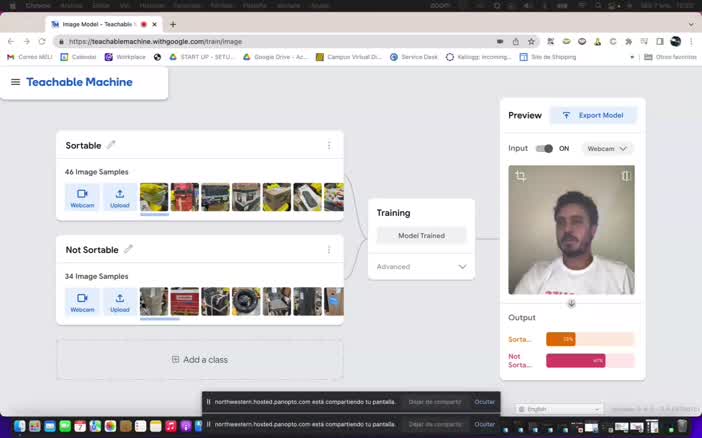Screen dimensions: 702x438
Task: Click the crop icon on webcam preview
Action: point(520,176)
